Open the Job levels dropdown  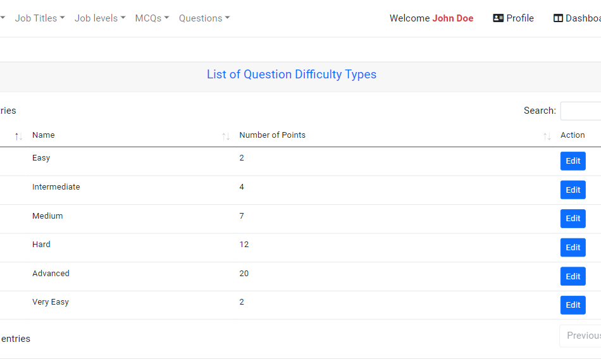[99, 18]
